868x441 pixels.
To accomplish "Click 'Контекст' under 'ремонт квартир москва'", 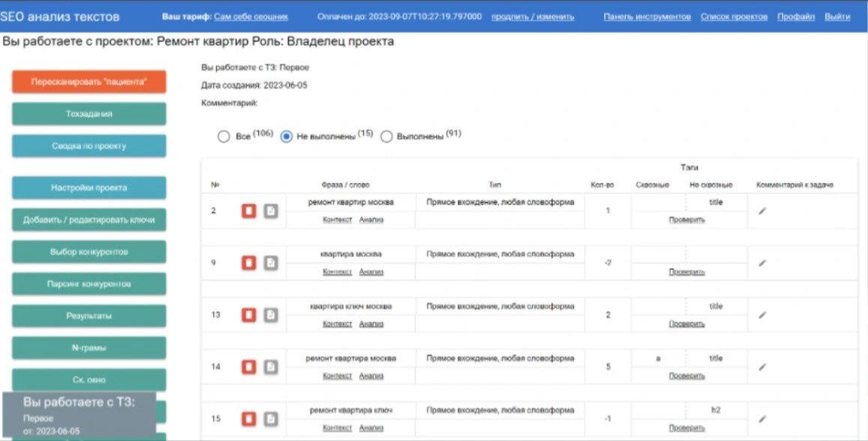I will [x=337, y=220].
